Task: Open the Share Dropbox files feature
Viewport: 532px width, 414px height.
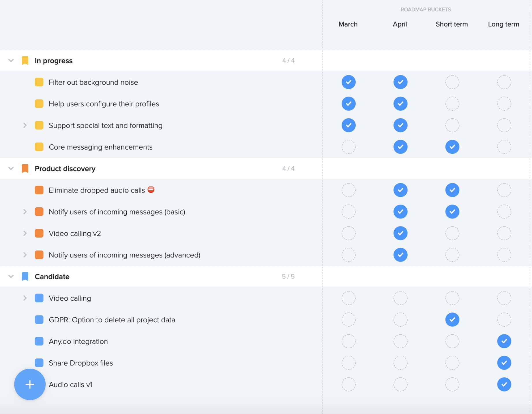Action: click(x=81, y=363)
